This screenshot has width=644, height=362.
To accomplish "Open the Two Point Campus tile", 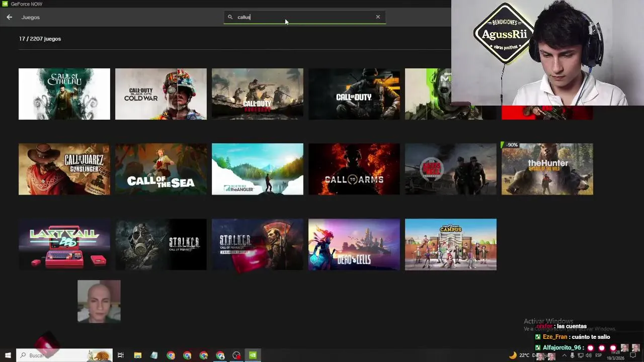I will [x=451, y=244].
